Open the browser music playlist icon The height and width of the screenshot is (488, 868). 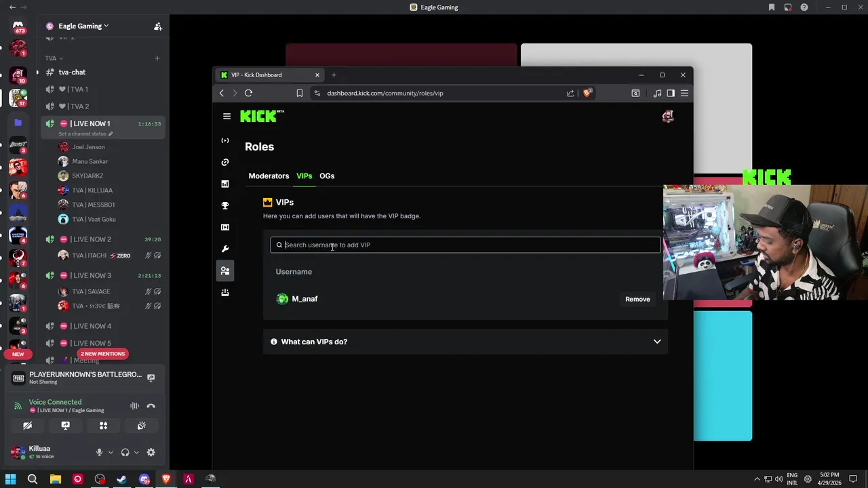pos(657,93)
